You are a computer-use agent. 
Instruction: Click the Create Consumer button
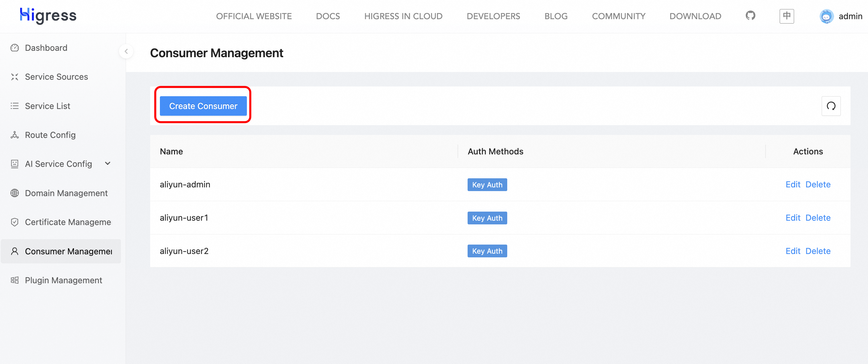pos(203,106)
